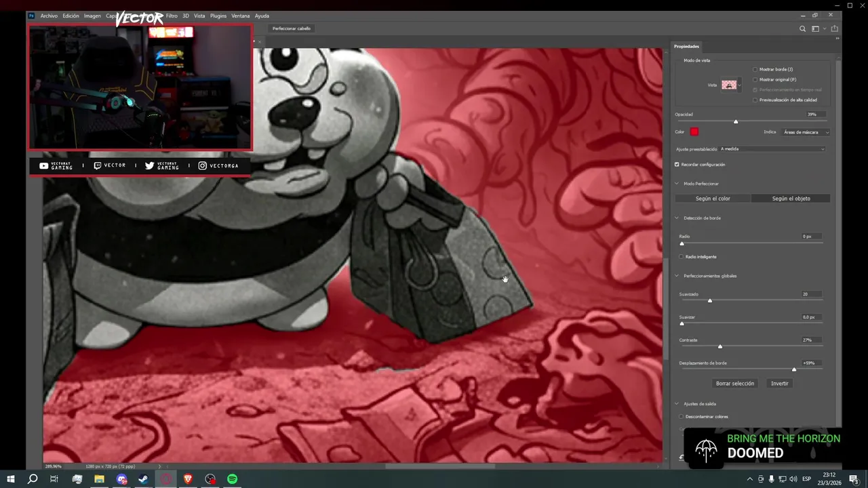Open the Archivo menu
The image size is (868, 488).
point(49,16)
